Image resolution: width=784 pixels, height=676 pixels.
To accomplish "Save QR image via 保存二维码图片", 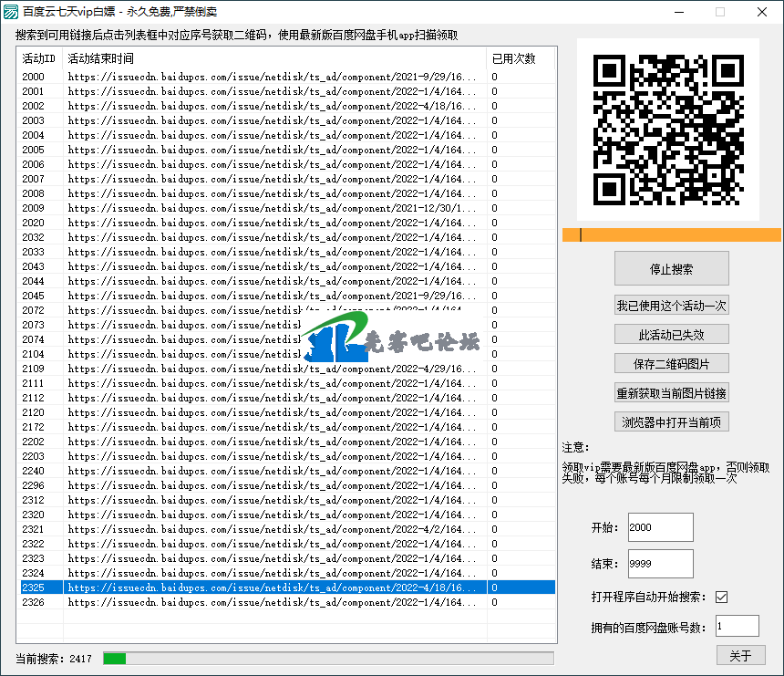I will [x=671, y=363].
